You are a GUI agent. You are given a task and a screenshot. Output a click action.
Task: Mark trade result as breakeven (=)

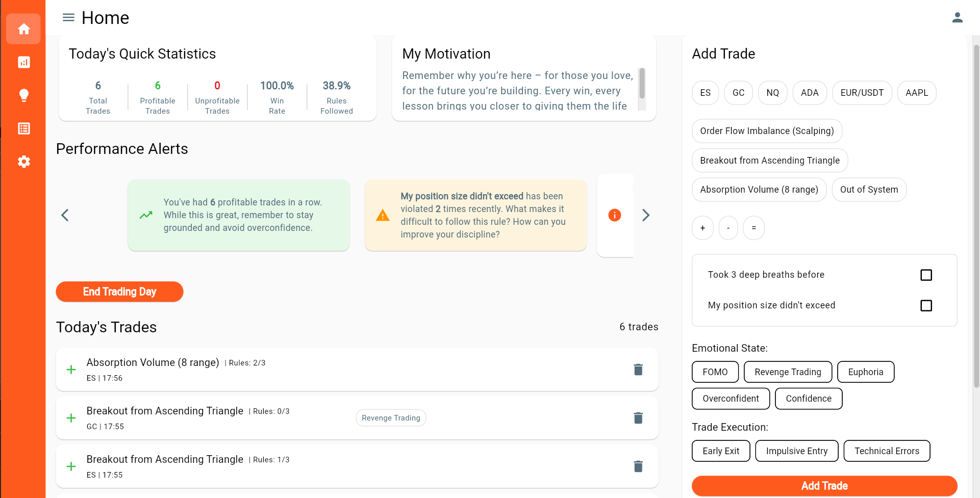(x=753, y=228)
